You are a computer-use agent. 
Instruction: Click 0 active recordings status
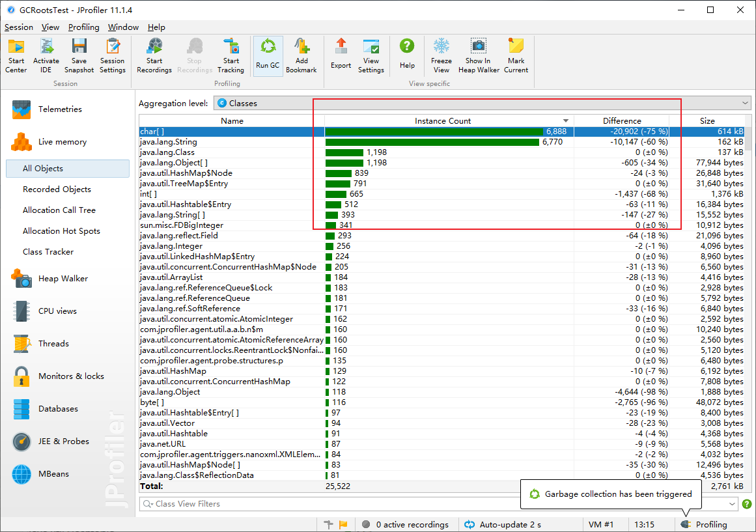[406, 525]
